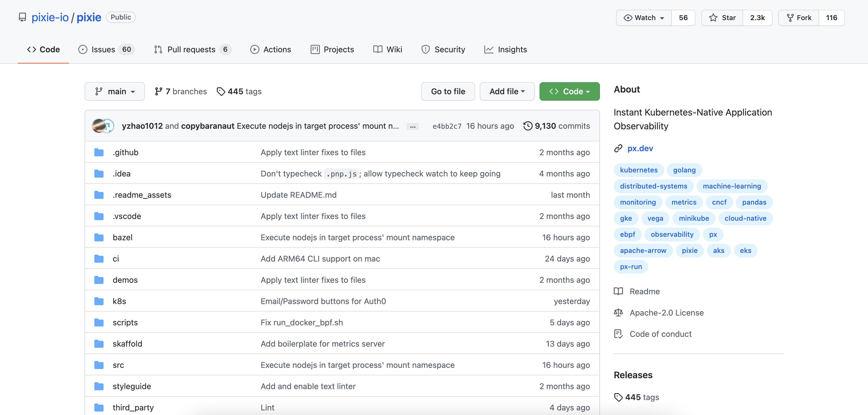Screen dimensions: 868x415
Task: Expand the Add file dropdown
Action: 507,92
